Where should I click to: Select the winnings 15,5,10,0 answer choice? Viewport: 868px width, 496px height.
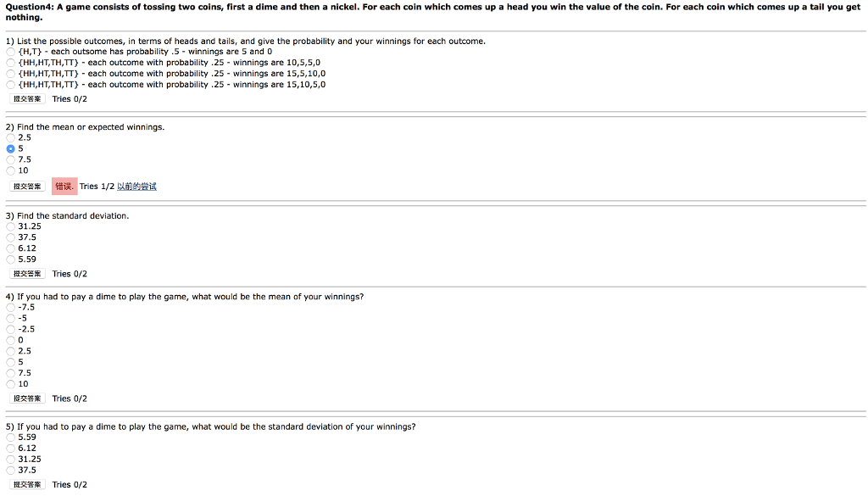pos(9,74)
